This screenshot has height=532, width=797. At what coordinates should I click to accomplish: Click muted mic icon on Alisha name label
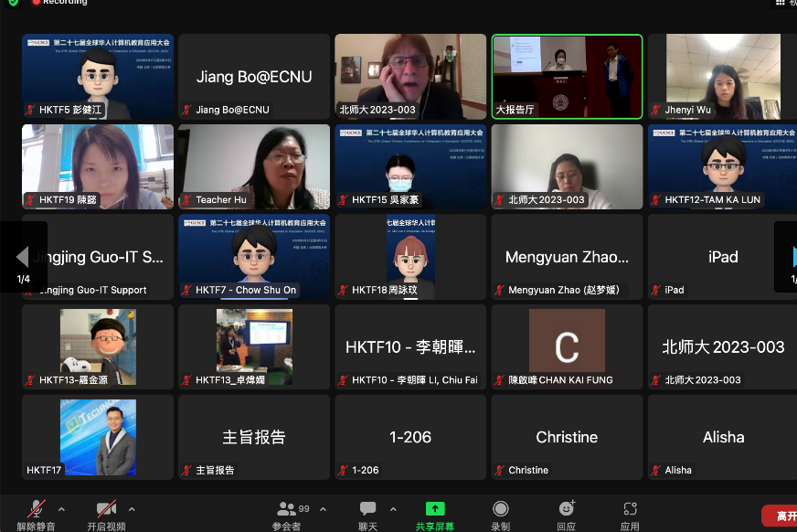tap(656, 470)
